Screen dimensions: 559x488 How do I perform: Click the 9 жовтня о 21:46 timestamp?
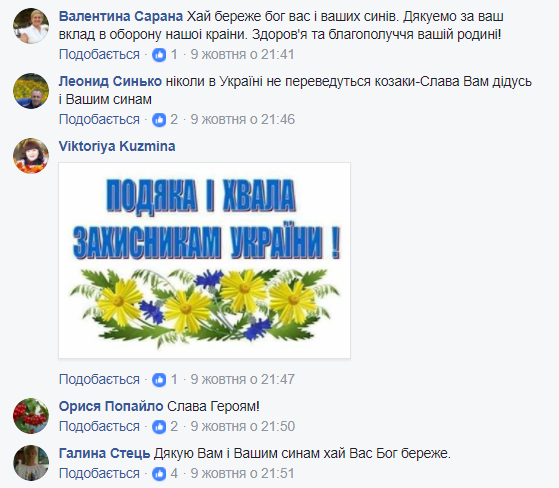coord(242,119)
